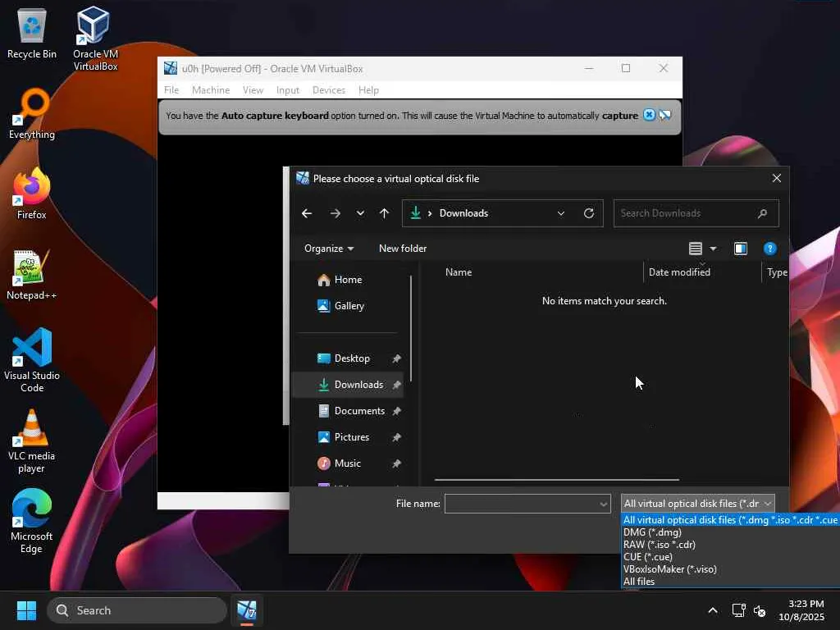The image size is (840, 630).
Task: Expand the recent locations chevron
Action: point(361,213)
